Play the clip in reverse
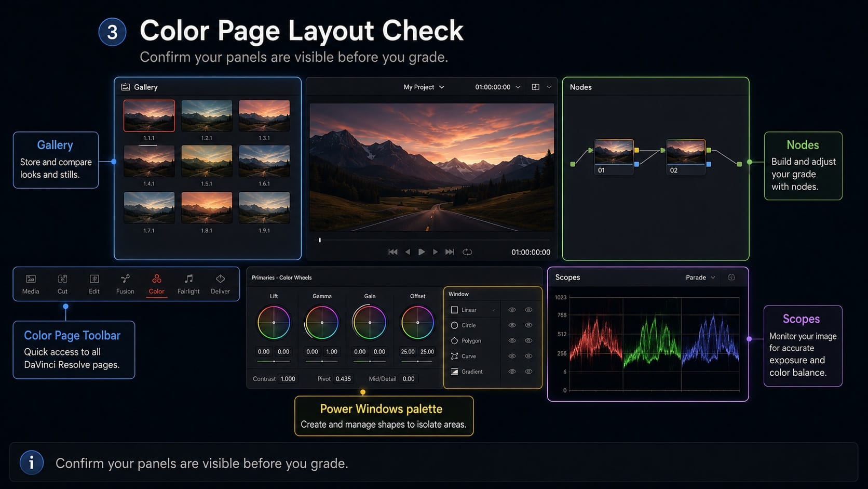Image resolution: width=868 pixels, height=489 pixels. tap(408, 252)
